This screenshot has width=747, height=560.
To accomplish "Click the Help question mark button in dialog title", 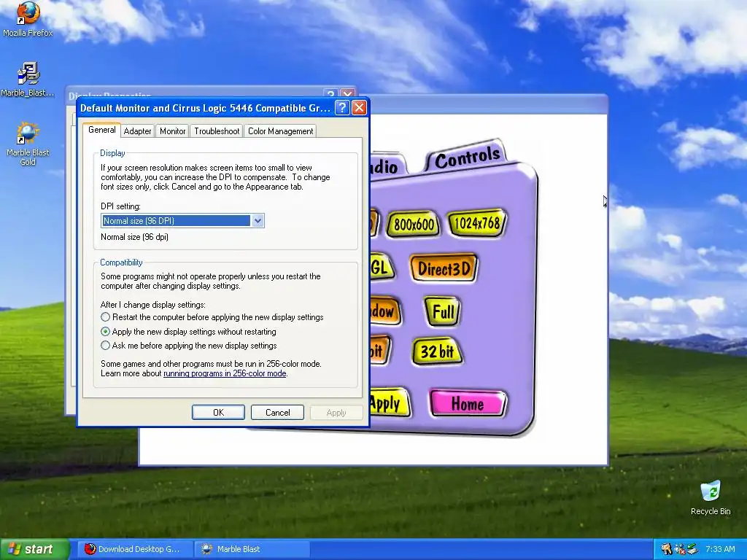I will [x=341, y=108].
